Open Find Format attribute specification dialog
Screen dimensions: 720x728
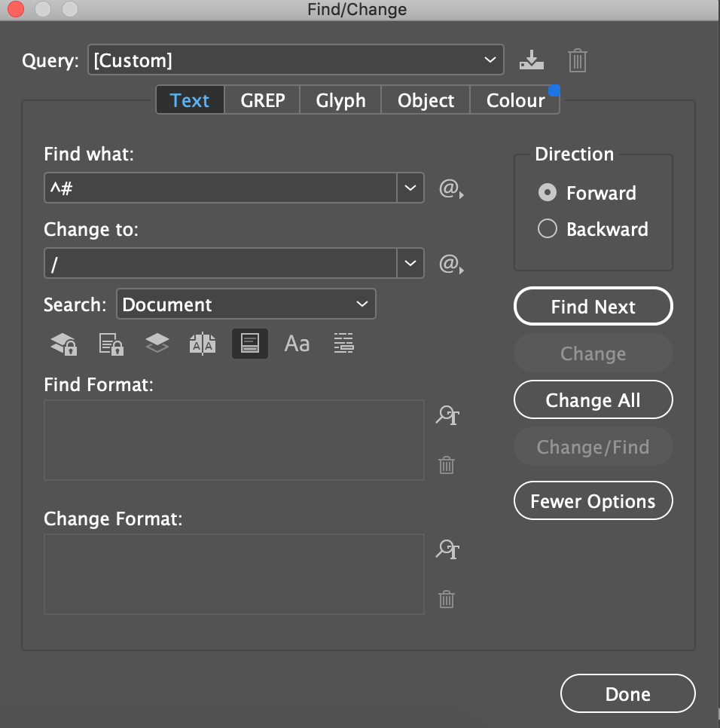click(x=447, y=415)
